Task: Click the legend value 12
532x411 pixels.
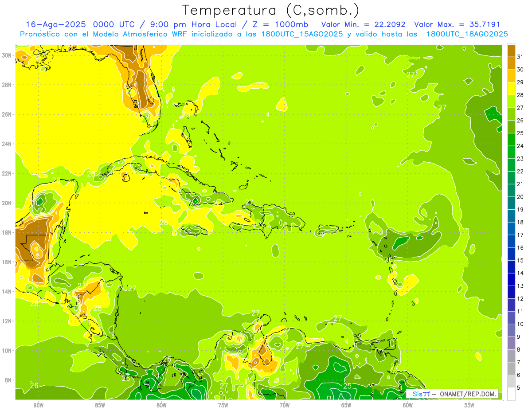Action: tap(520, 298)
